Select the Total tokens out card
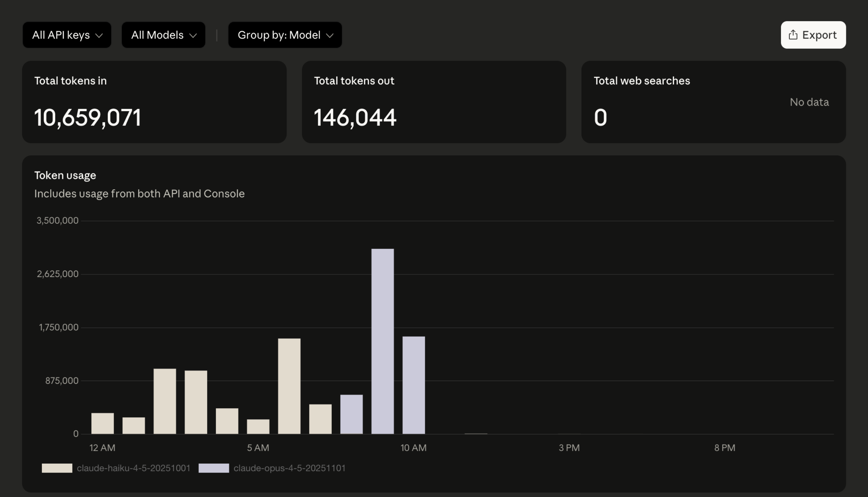This screenshot has width=868, height=497. [433, 102]
